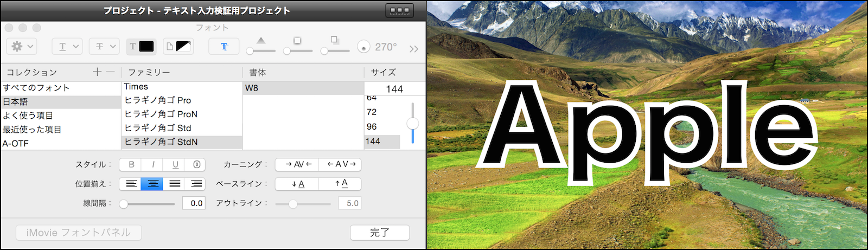Align text right
The image size is (868, 250).
[196, 184]
